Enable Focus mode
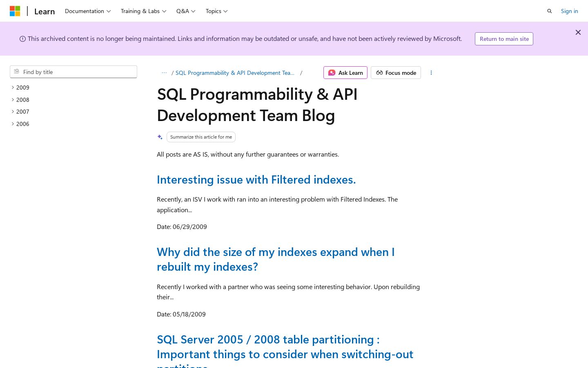This screenshot has width=588, height=368. pyautogui.click(x=396, y=73)
